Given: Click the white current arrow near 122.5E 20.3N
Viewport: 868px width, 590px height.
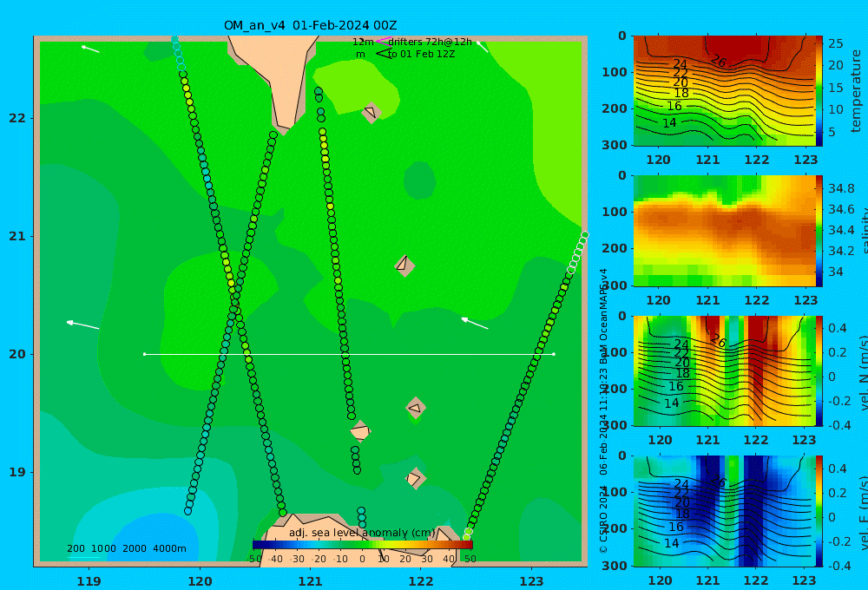Looking at the screenshot, I should click(x=475, y=324).
